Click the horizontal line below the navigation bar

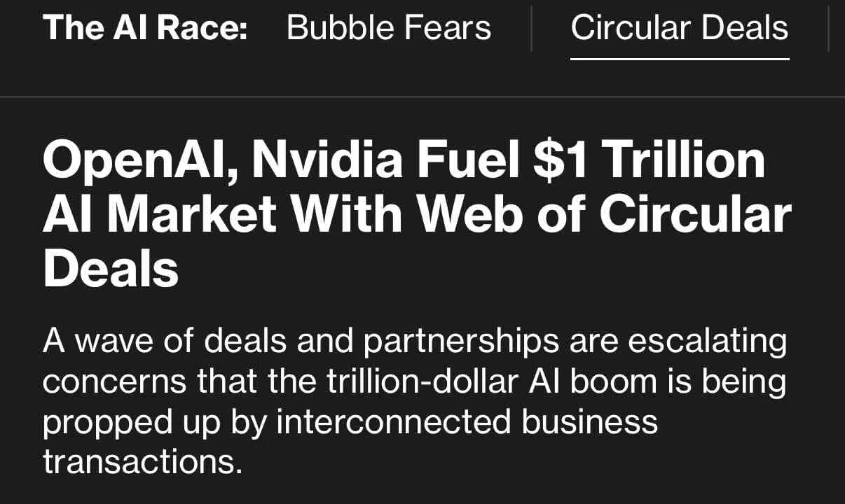tap(422, 97)
